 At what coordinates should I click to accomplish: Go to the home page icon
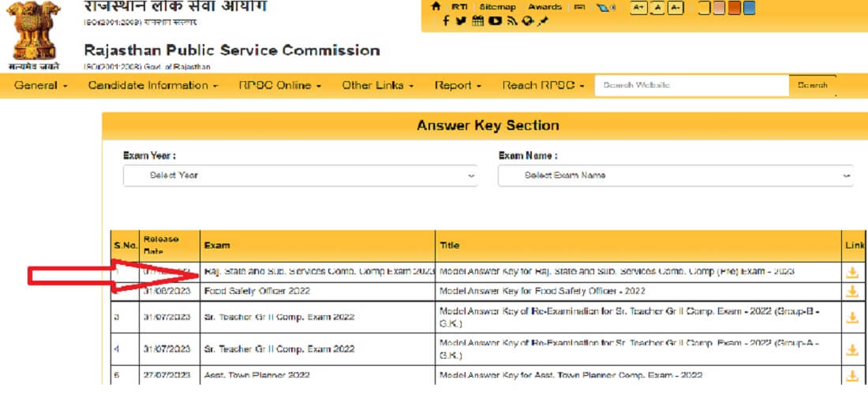436,6
